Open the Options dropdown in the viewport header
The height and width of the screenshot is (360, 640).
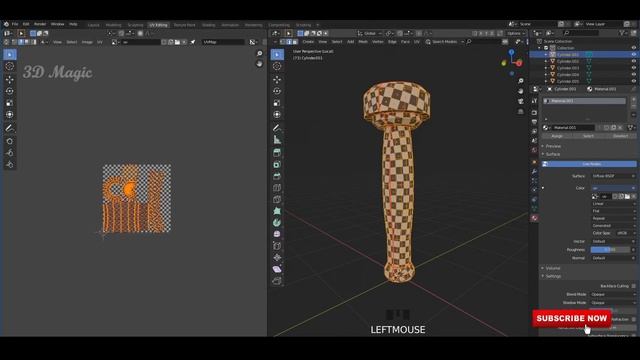[x=516, y=33]
